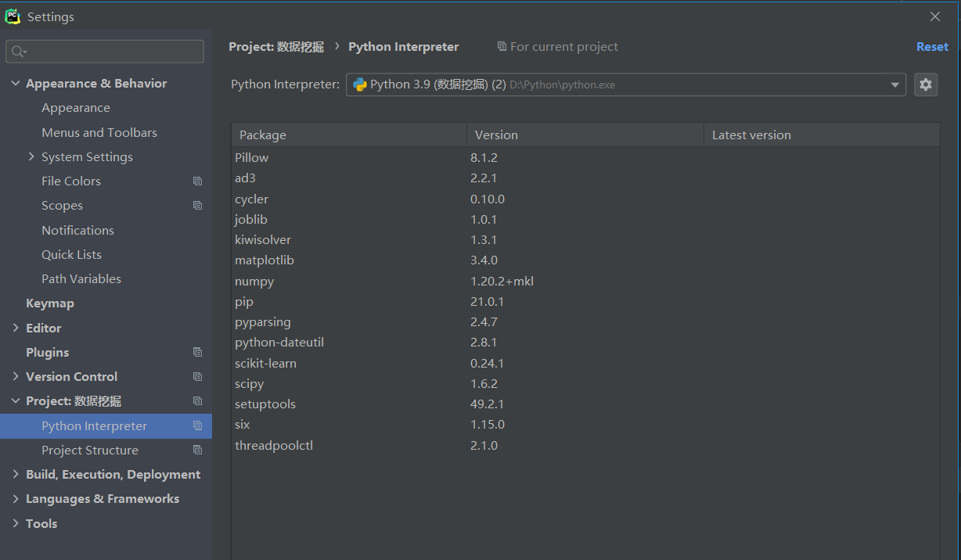Select the pip package row

point(585,301)
